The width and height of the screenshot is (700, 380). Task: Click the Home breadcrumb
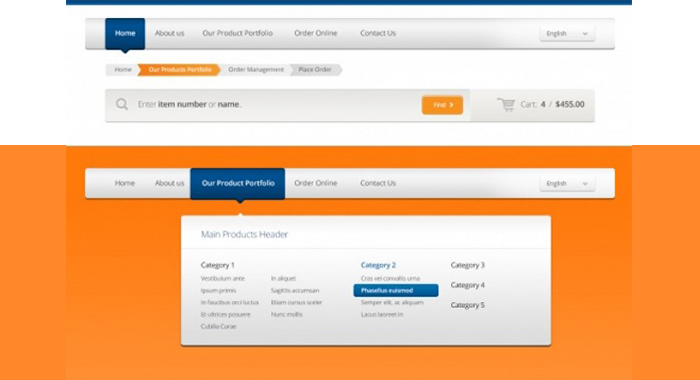point(123,70)
